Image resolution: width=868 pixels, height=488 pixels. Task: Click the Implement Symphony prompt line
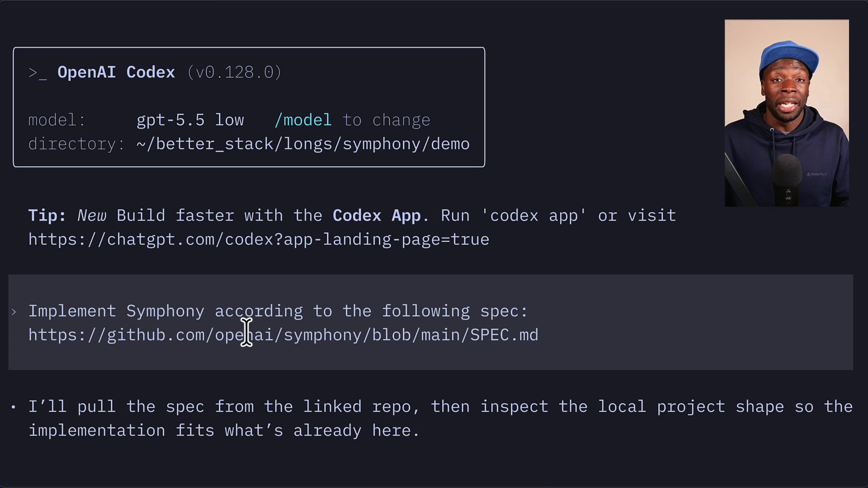click(278, 311)
